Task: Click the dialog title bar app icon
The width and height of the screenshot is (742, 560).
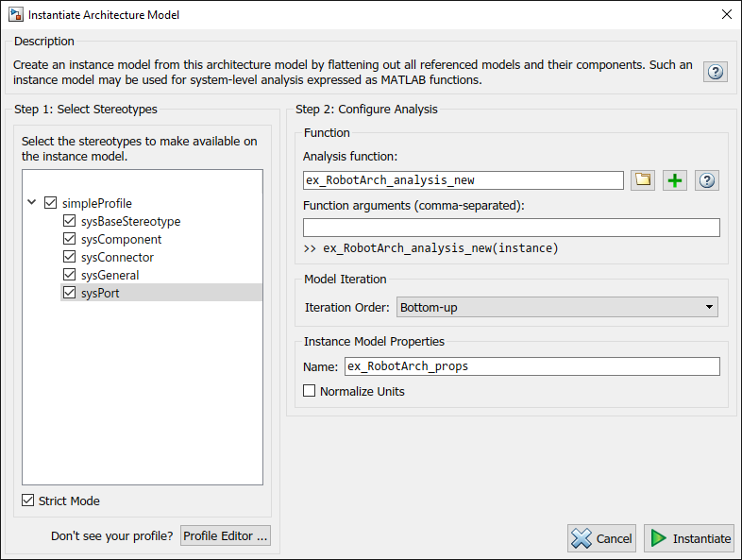Action: click(x=15, y=15)
